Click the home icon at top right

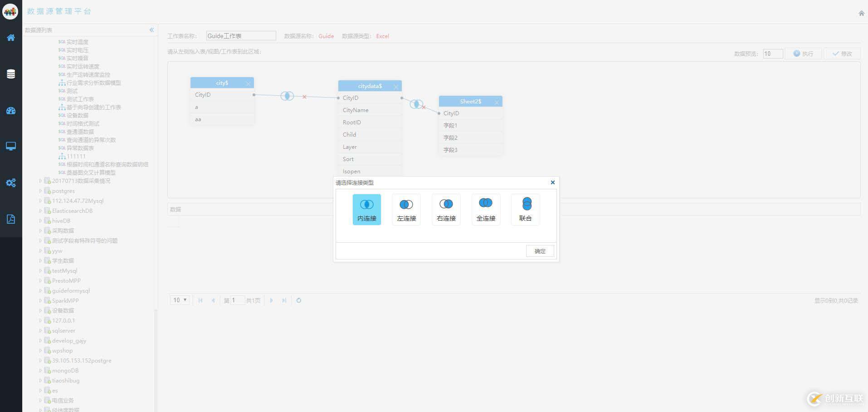point(861,13)
